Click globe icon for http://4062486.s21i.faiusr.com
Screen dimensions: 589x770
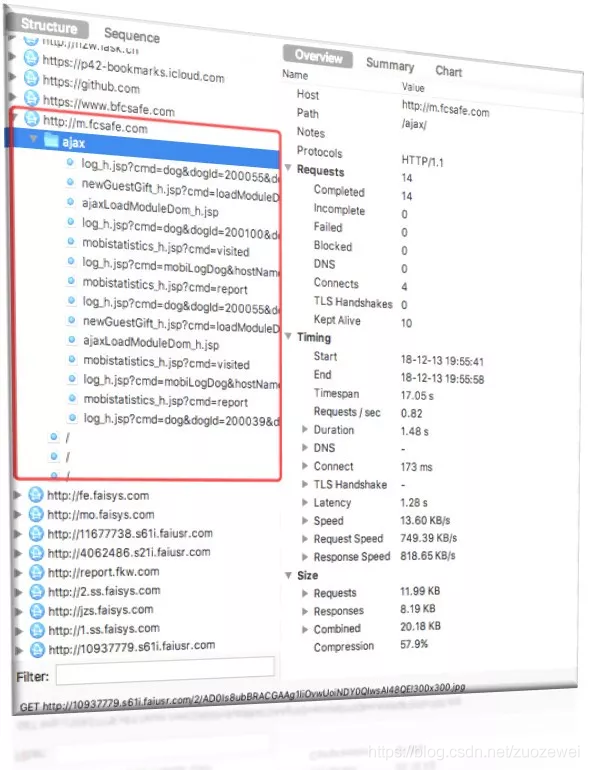(36, 553)
